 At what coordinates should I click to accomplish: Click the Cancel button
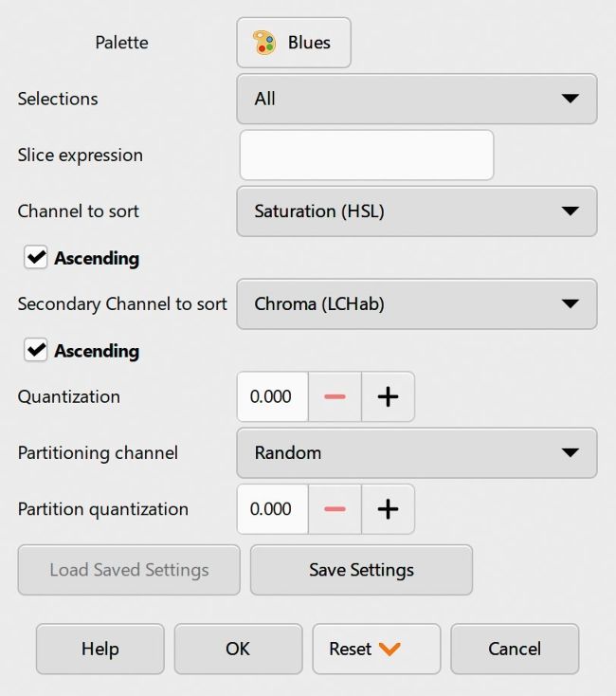515,649
